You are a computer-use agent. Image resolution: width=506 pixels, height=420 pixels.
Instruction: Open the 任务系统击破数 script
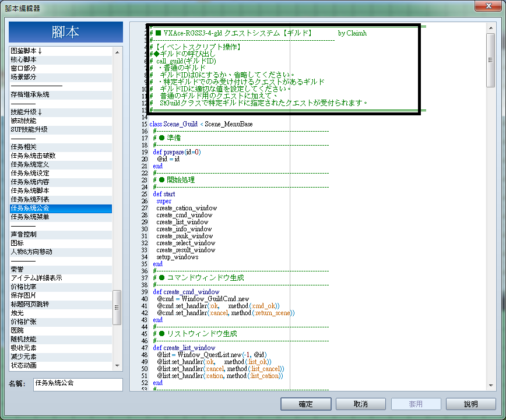tap(61, 156)
